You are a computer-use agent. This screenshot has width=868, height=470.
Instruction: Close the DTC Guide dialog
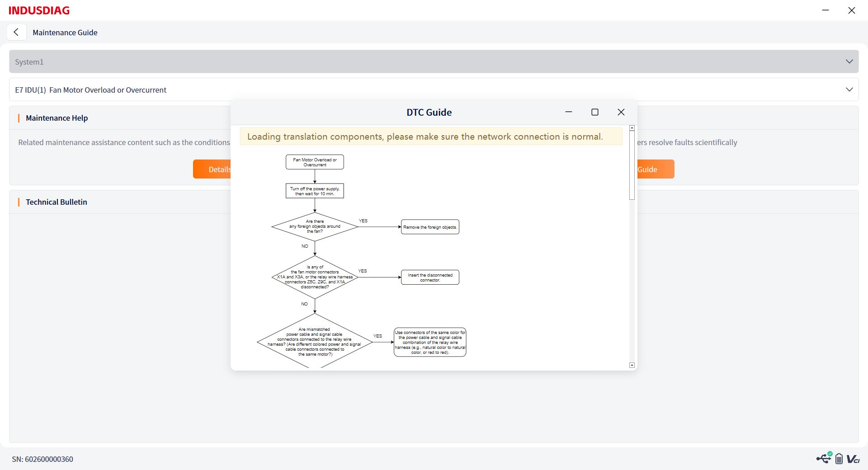click(x=621, y=112)
